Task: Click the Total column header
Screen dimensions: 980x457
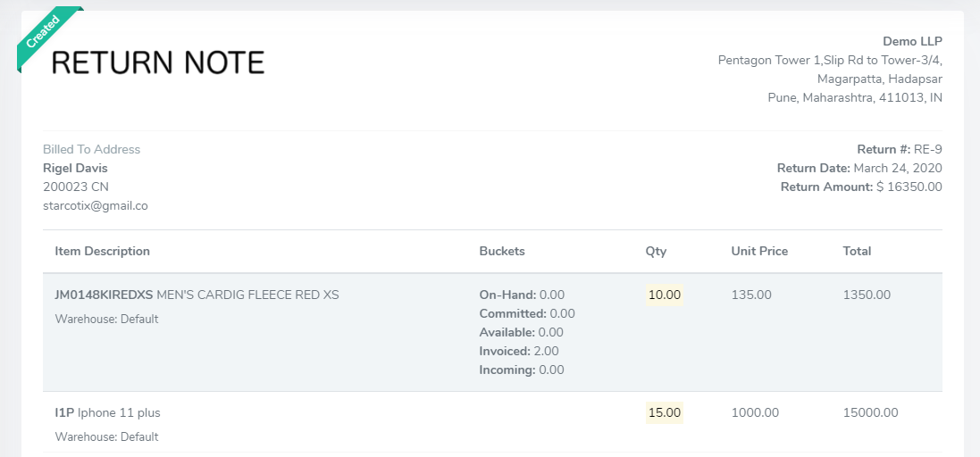Action: coord(857,251)
